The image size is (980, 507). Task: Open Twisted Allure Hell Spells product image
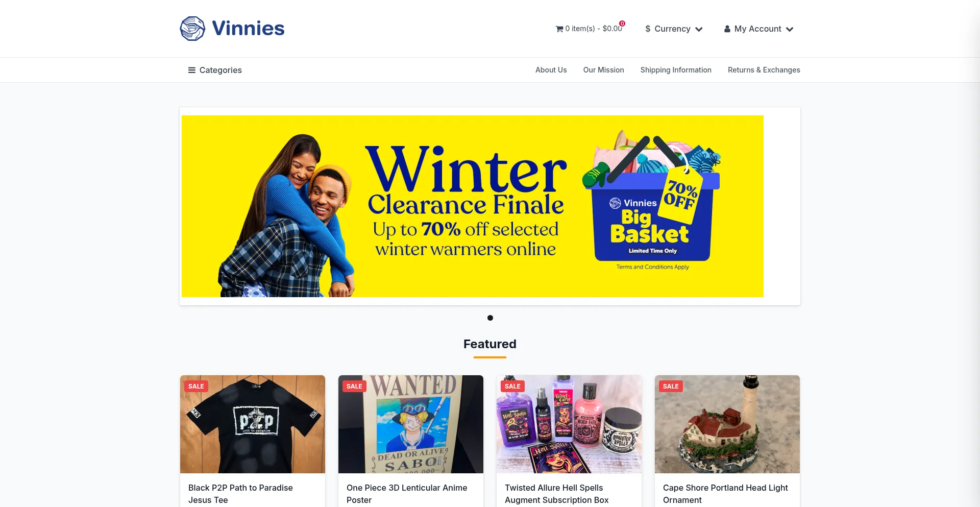pyautogui.click(x=569, y=424)
